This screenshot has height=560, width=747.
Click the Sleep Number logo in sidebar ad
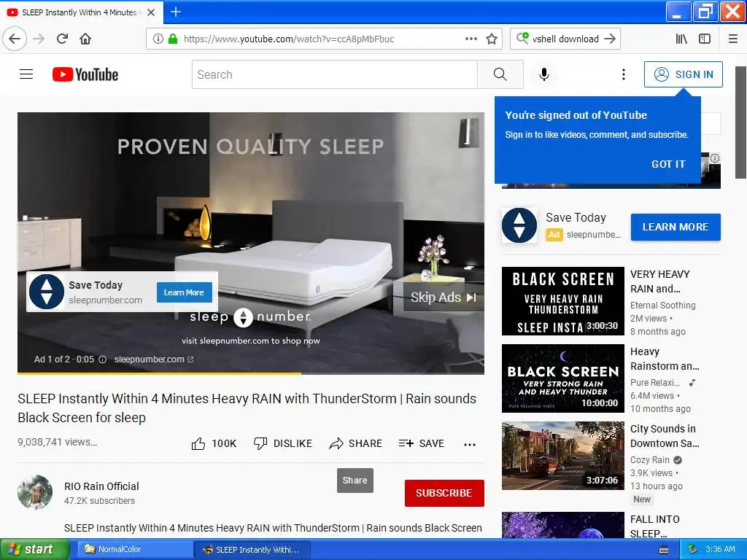point(519,225)
